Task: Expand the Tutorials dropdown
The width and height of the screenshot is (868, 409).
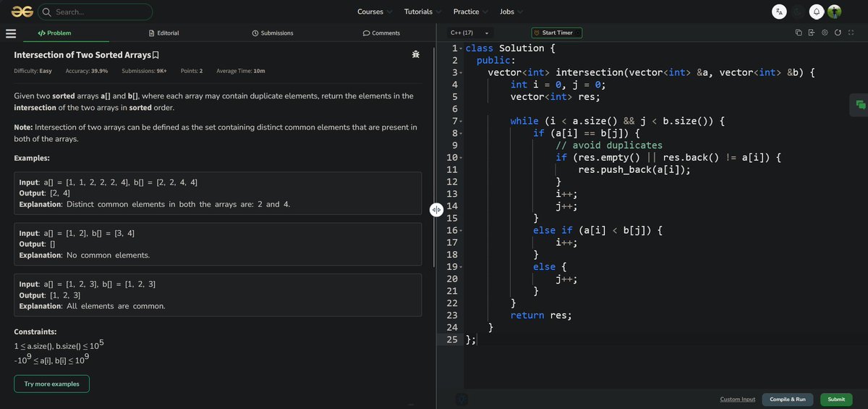Action: [422, 12]
